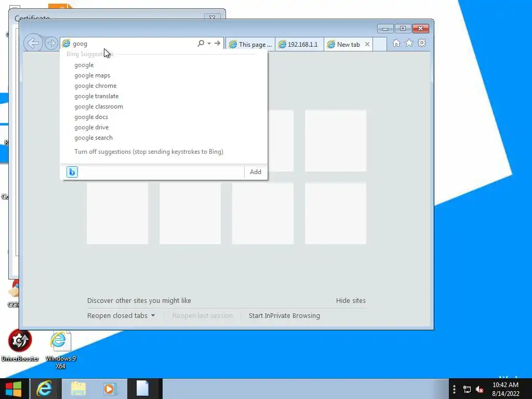Close the Internet Explorer window
Image resolution: width=532 pixels, height=399 pixels.
[421, 29]
